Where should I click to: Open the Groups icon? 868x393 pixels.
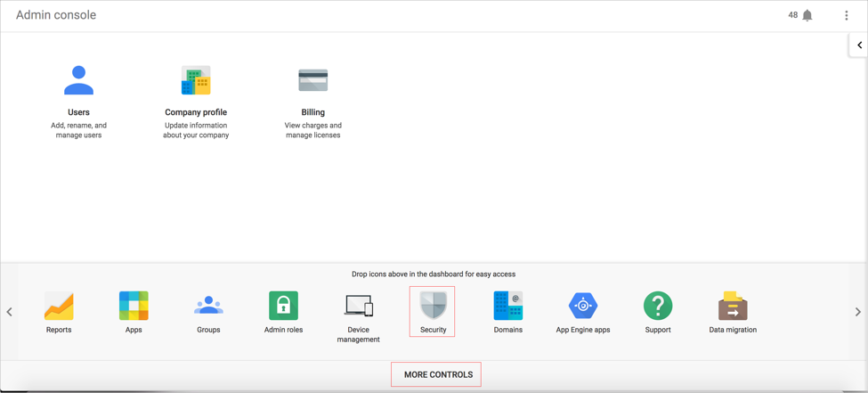[208, 306]
